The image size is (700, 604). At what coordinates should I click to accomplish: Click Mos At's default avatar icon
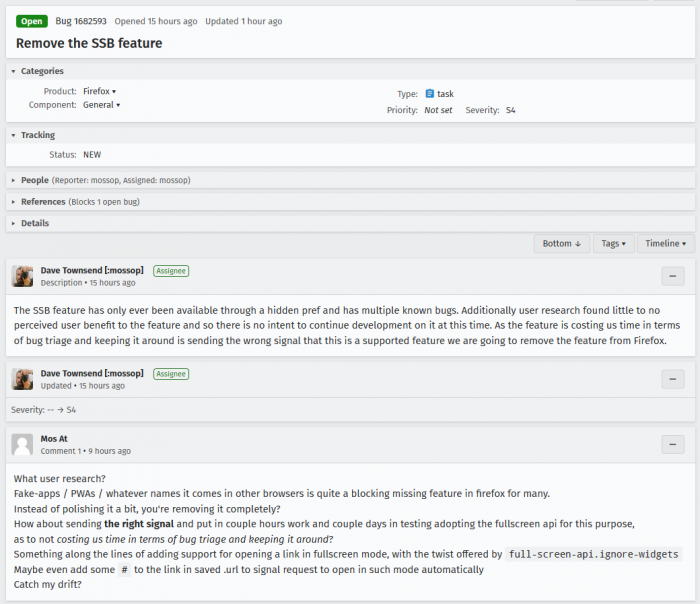(x=22, y=445)
